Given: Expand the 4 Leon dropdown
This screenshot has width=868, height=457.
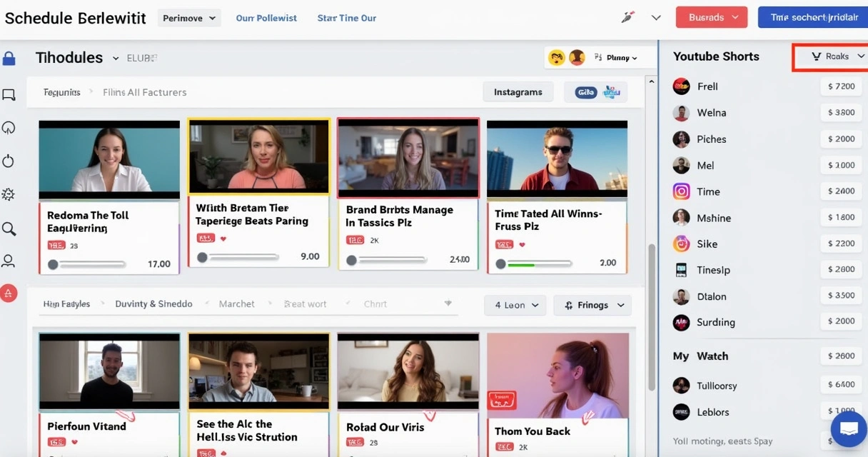Looking at the screenshot, I should (x=515, y=305).
